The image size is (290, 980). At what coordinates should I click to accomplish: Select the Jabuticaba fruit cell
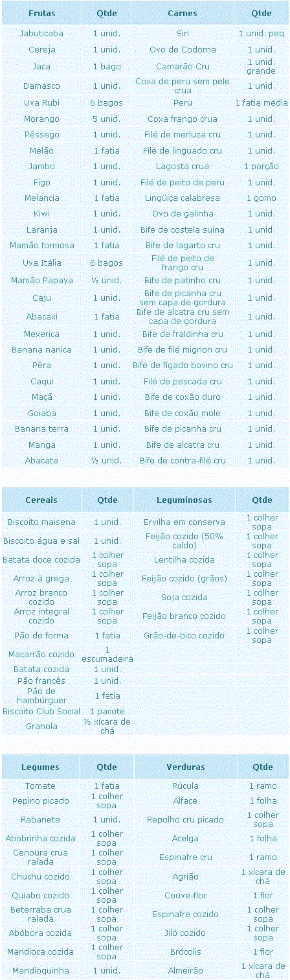pos(41,33)
